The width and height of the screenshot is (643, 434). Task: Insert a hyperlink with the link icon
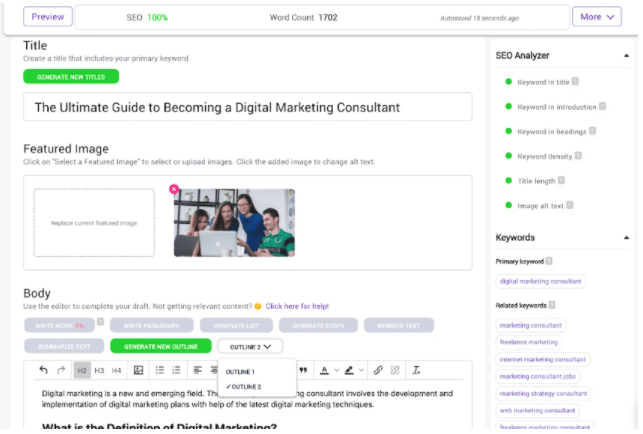coord(377,370)
